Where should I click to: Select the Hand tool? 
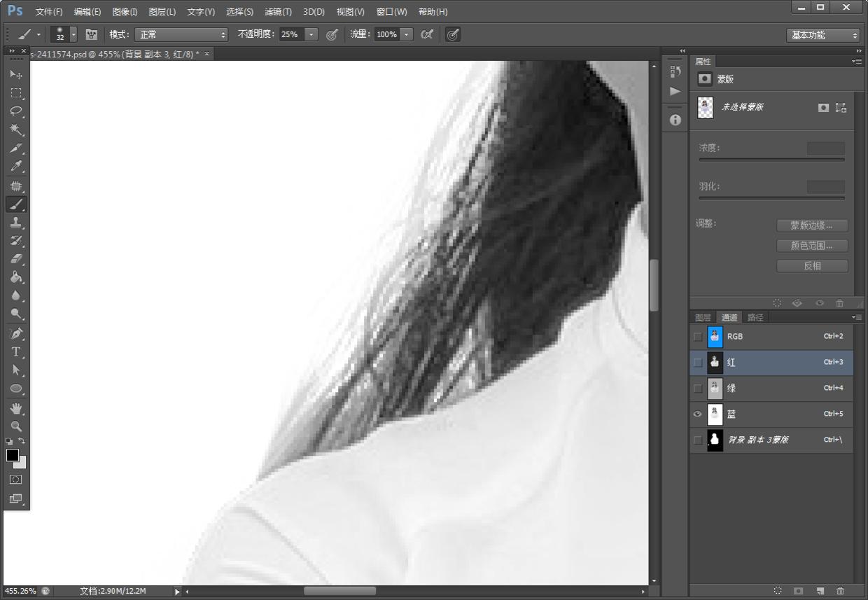coord(16,407)
